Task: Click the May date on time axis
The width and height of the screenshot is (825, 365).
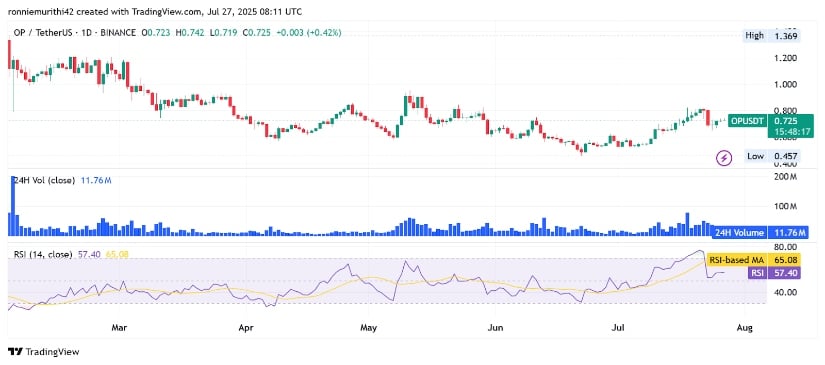Action: click(368, 329)
